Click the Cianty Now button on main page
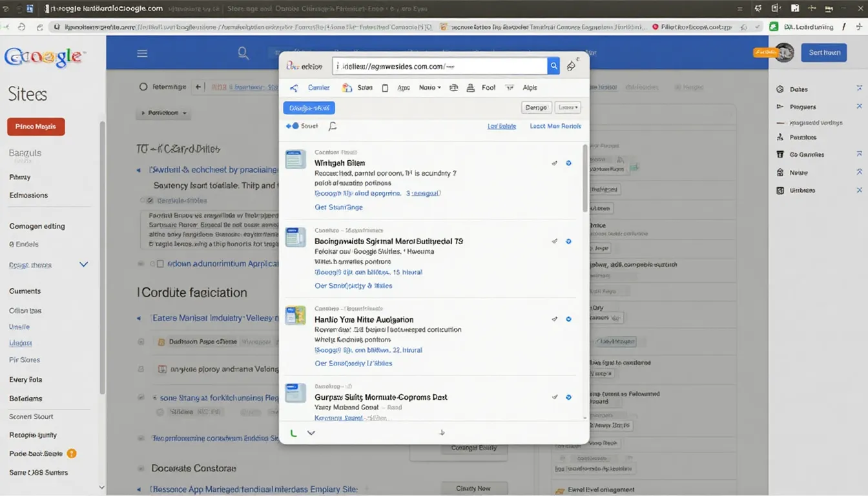The height and width of the screenshot is (496, 868). pos(474,488)
